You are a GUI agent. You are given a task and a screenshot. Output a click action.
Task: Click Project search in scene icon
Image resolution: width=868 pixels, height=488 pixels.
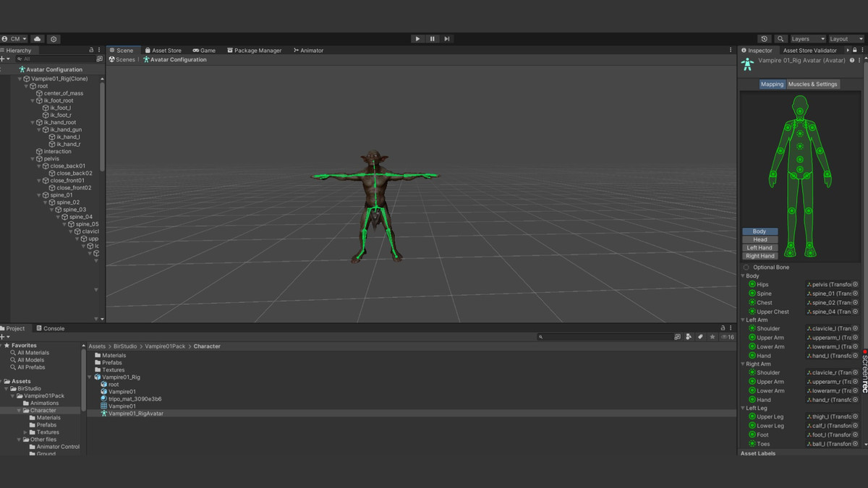coord(677,337)
